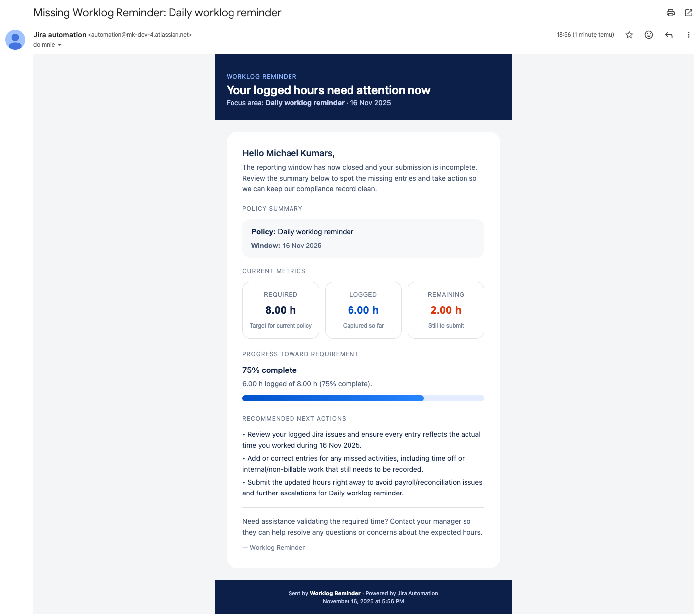This screenshot has width=699, height=616.
Task: Click the Policy summary box
Action: (363, 239)
